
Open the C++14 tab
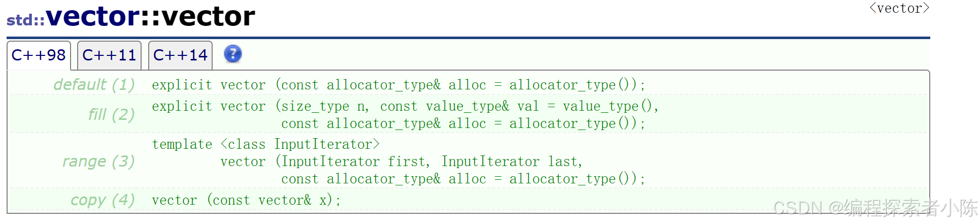pyautogui.click(x=180, y=55)
